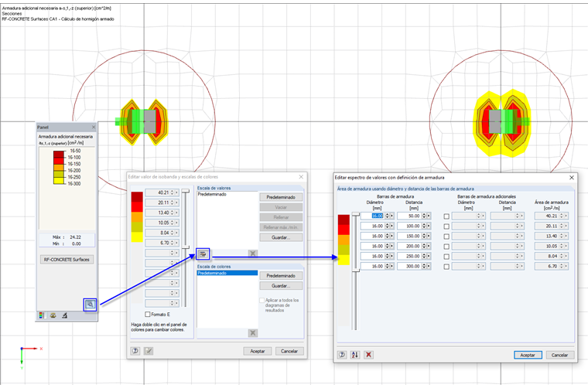Click Máx value 24.22 in Panel
This screenshot has height=388, width=588.
coord(75,237)
